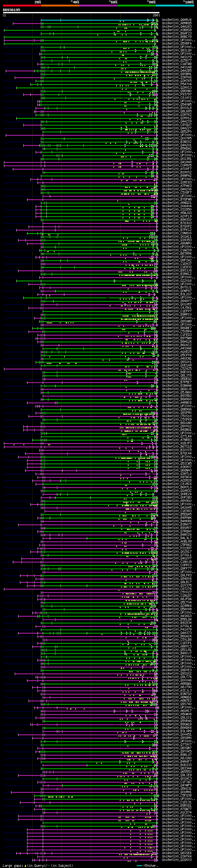Open hit UniRef100_Q6HMJ6
The width and height of the screenshot is (197, 868).
[x=176, y=20]
